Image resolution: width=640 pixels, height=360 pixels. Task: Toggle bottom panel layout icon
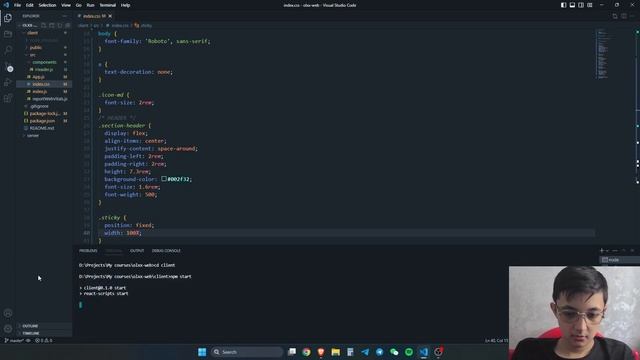[572, 5]
